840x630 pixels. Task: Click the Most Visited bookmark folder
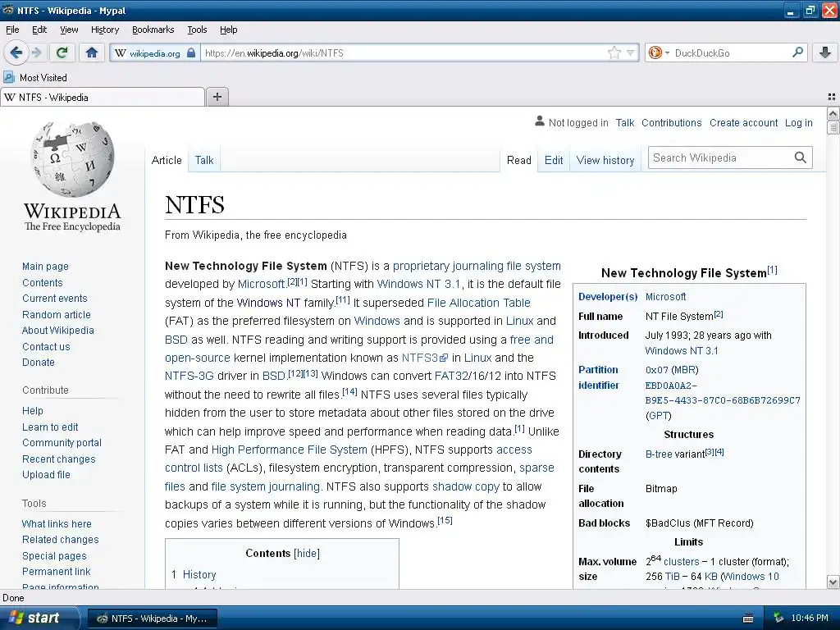tap(35, 78)
